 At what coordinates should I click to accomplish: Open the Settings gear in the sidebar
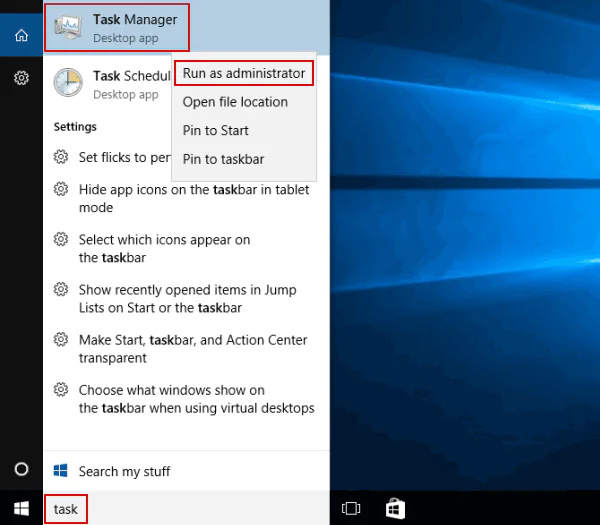pos(21,78)
